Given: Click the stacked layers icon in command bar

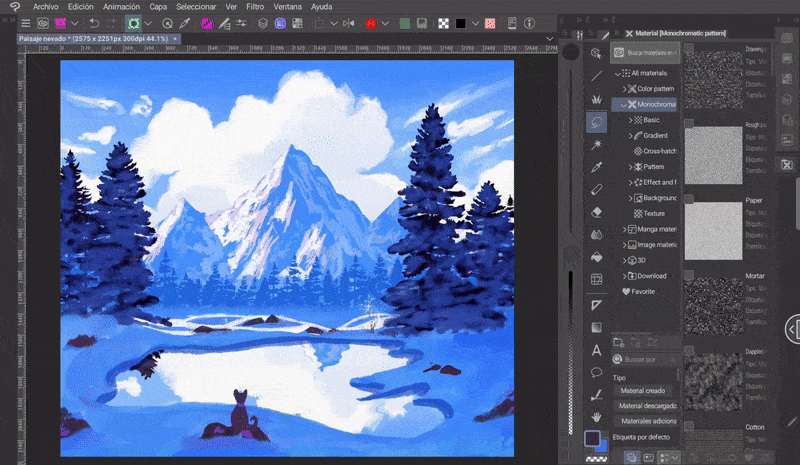Looking at the screenshot, I should [x=262, y=23].
